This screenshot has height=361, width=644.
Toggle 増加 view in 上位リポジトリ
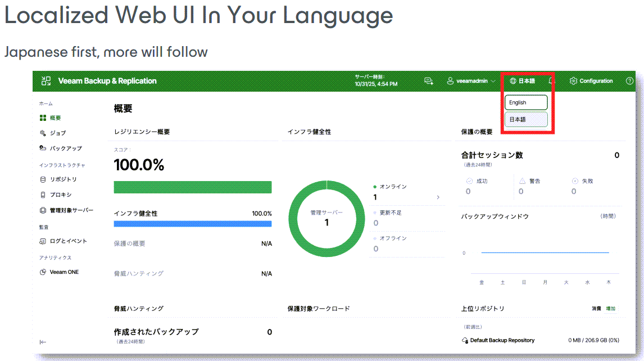pos(610,308)
